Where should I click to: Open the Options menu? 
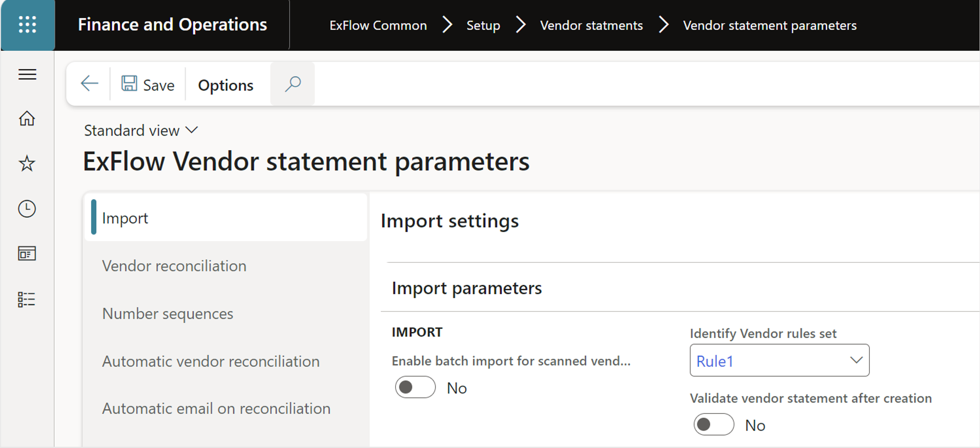point(225,85)
